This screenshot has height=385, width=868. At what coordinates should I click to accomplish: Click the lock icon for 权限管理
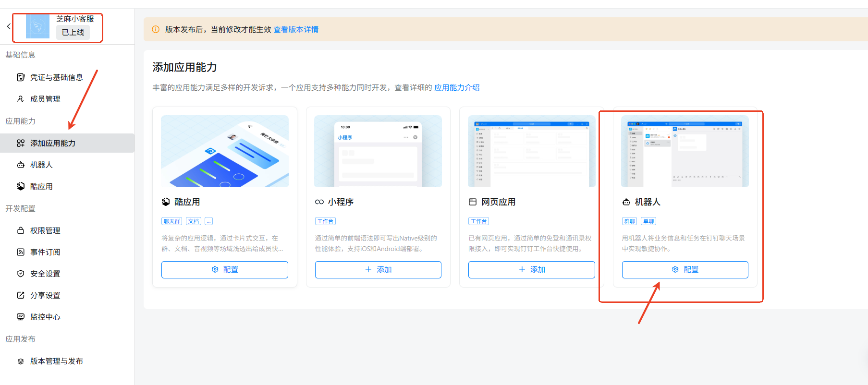[21, 230]
